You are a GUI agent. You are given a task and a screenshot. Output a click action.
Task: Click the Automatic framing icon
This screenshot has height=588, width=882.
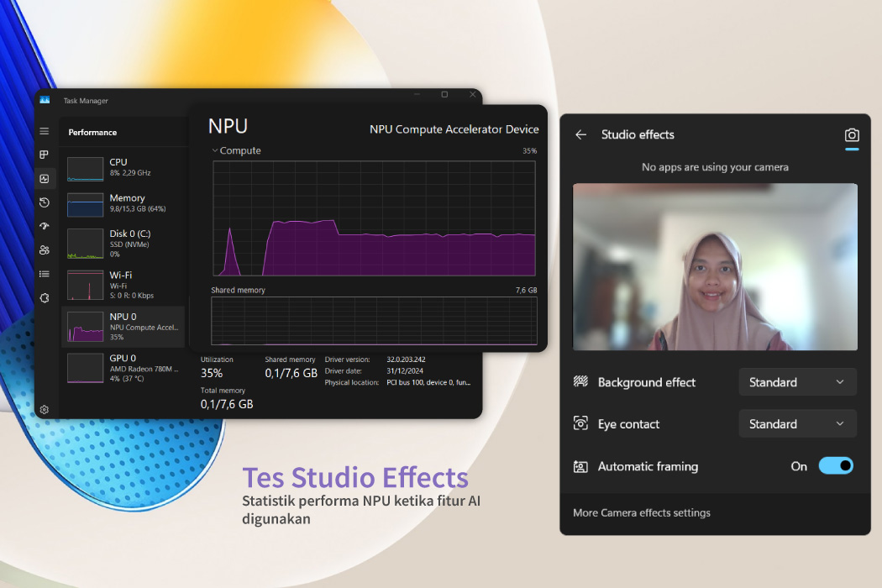coord(580,466)
